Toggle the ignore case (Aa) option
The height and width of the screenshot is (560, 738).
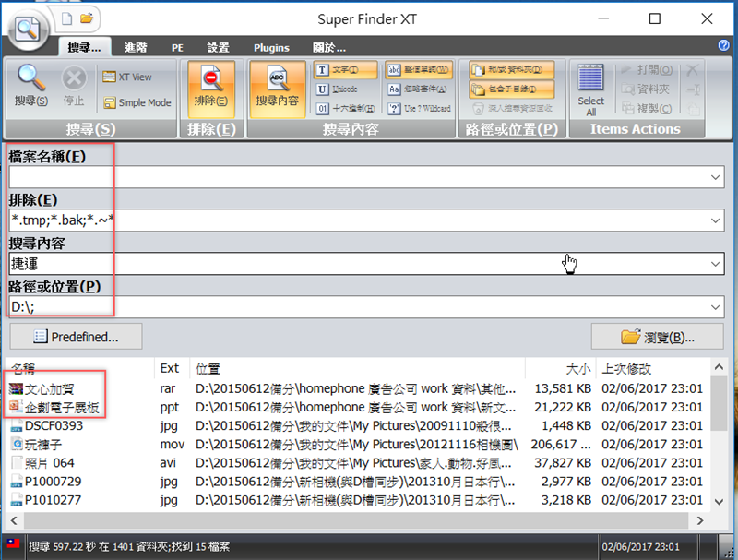pyautogui.click(x=418, y=89)
